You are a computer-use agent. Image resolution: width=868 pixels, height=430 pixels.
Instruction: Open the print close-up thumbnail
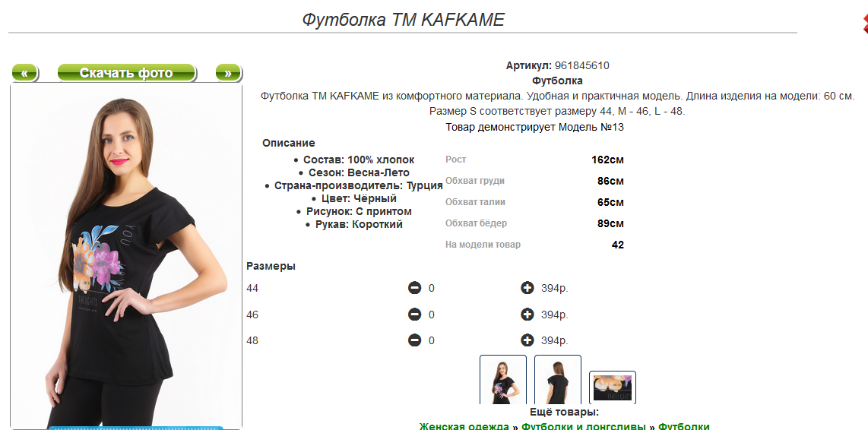pos(613,387)
